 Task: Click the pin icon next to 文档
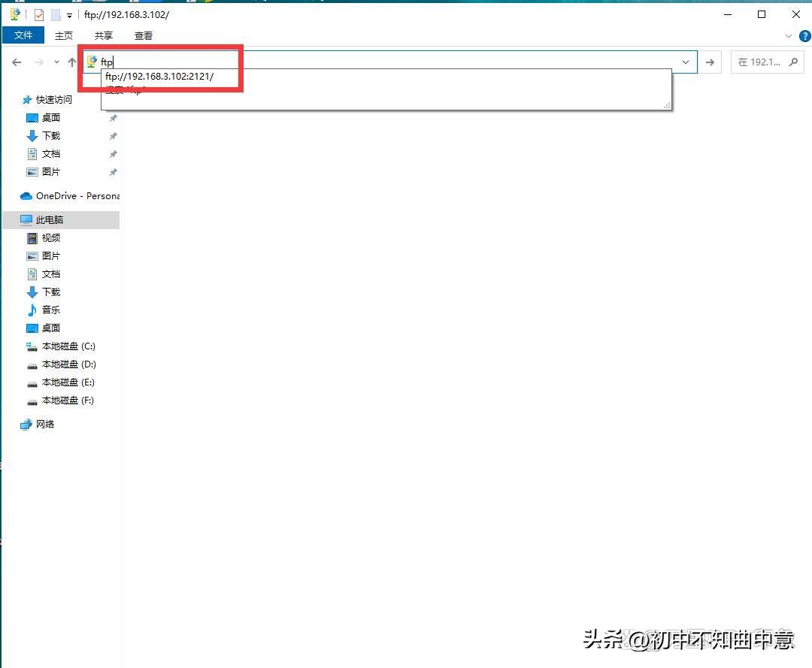[x=113, y=154]
